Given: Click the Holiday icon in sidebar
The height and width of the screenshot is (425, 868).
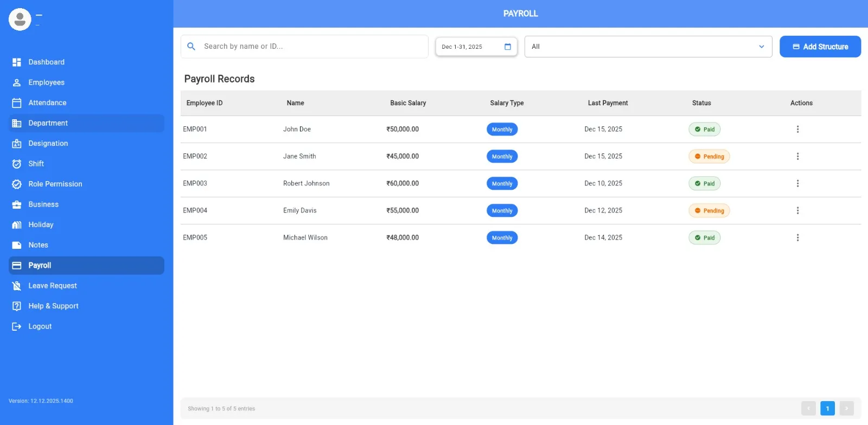Looking at the screenshot, I should 17,225.
